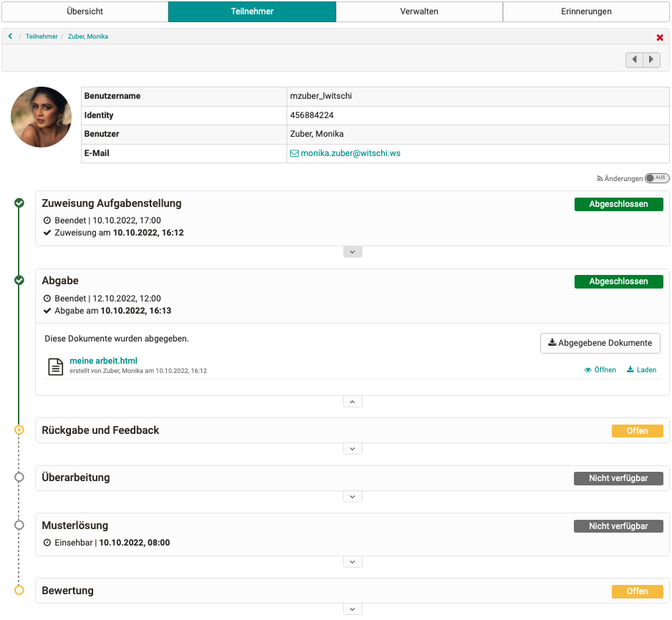
Task: Open the Übersicht tab
Action: [x=84, y=11]
